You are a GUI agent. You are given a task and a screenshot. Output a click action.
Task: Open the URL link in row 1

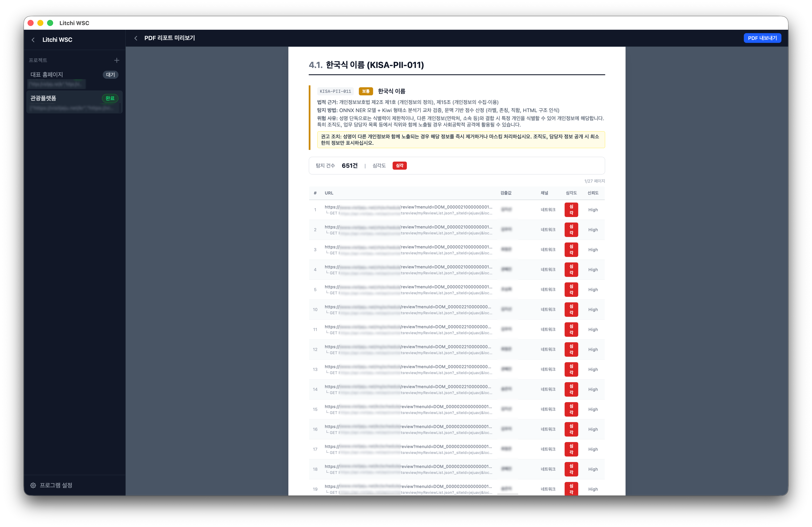point(408,207)
